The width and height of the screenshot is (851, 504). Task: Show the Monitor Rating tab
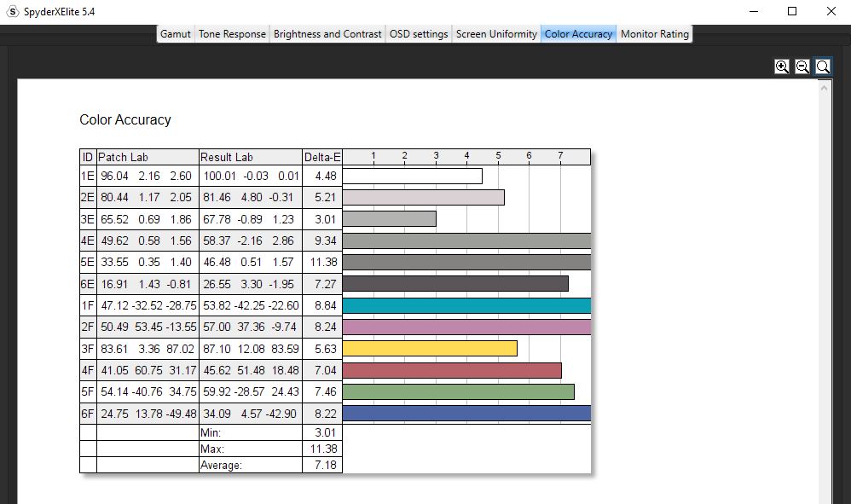[x=654, y=34]
